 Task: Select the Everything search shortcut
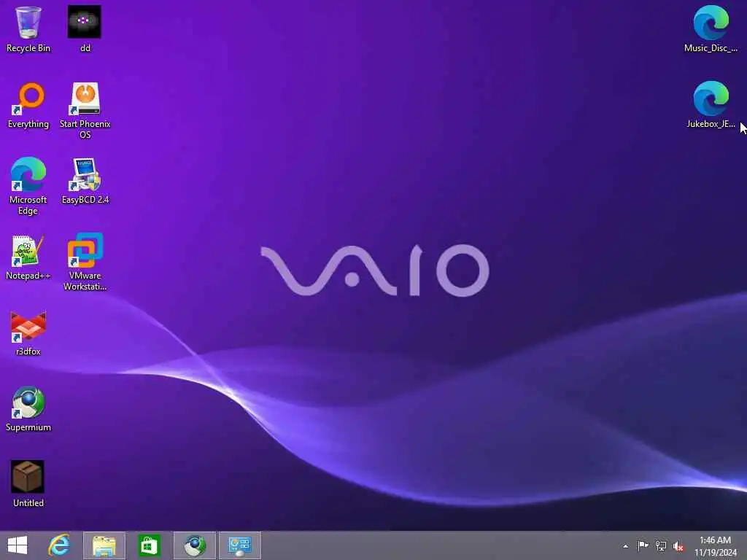coord(28,105)
